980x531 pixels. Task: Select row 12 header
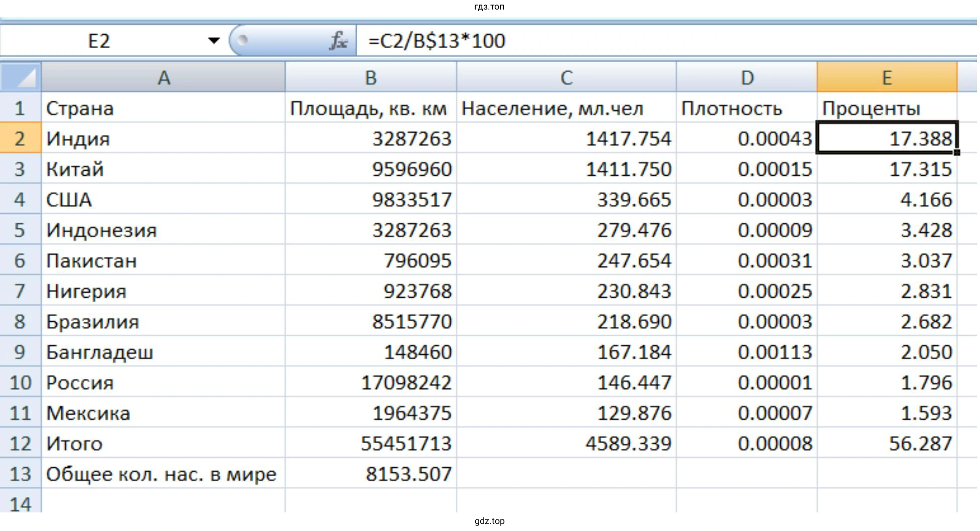click(x=21, y=444)
